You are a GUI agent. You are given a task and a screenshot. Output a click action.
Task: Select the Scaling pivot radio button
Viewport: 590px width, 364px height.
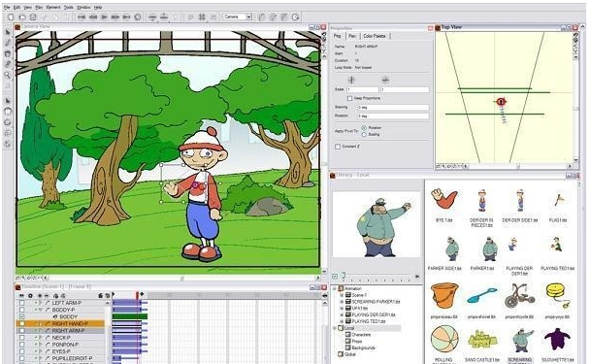click(x=364, y=134)
